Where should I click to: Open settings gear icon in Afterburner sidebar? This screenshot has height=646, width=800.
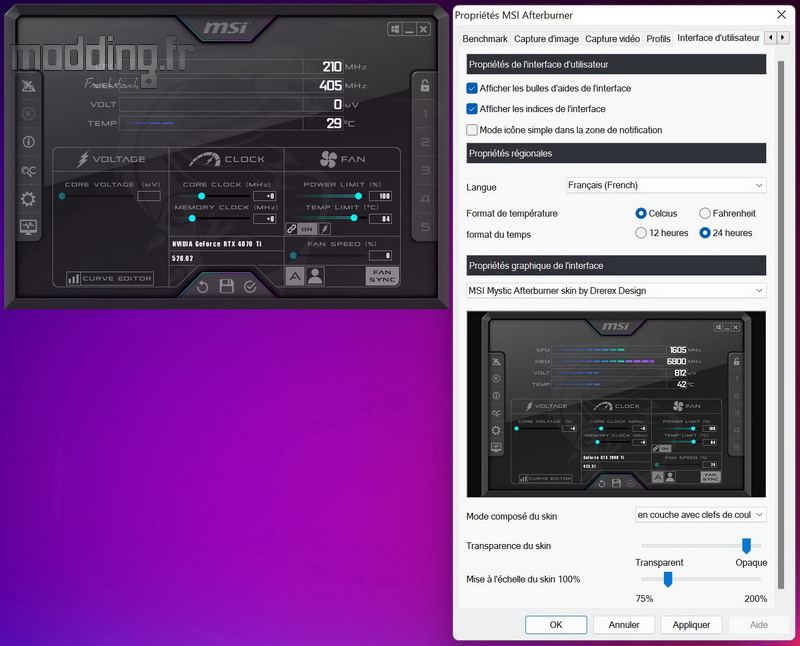click(28, 198)
